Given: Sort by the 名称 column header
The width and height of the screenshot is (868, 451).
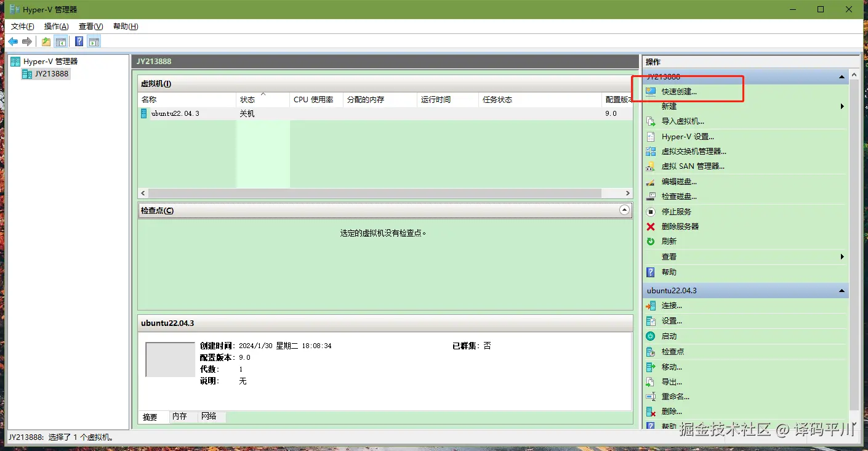Looking at the screenshot, I should coord(187,99).
